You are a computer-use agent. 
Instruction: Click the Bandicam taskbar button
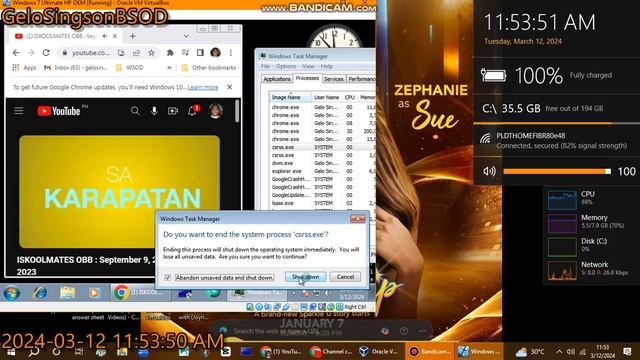click(429, 351)
